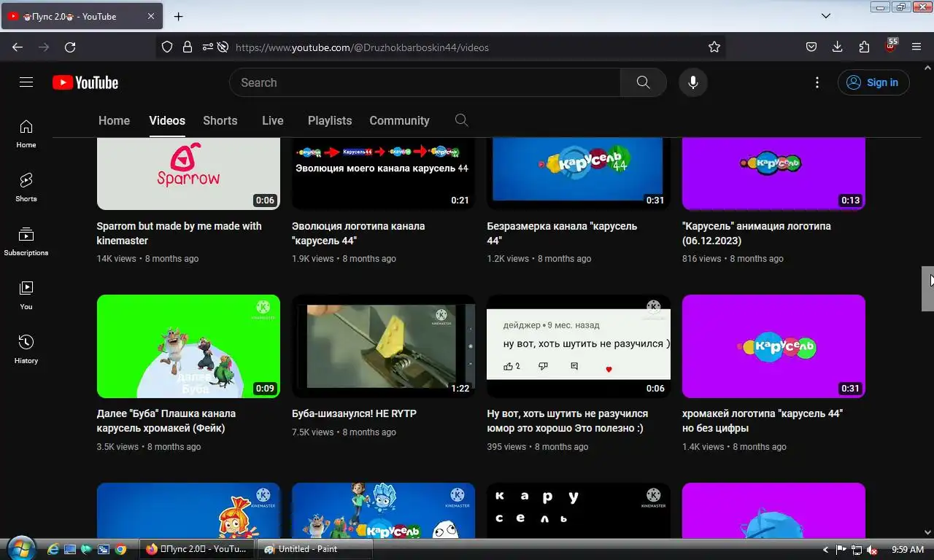
Task: Open '"Карусель" анимация логотипа' video title
Action: [757, 233]
